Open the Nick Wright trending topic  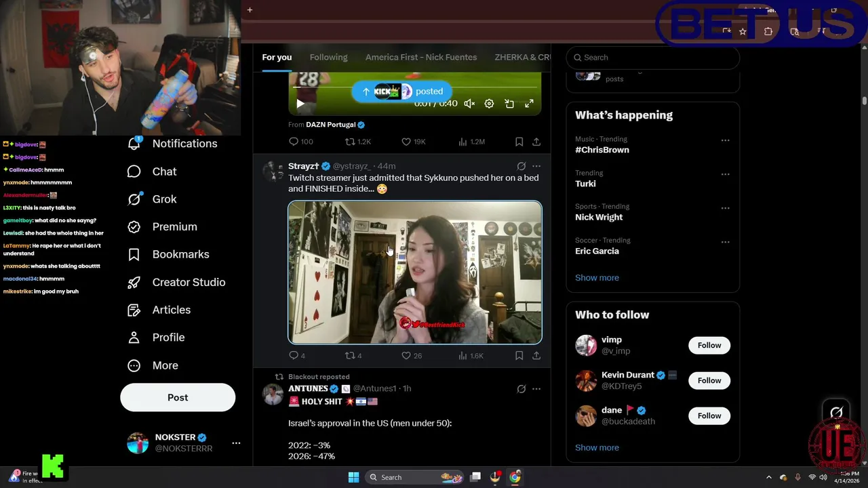599,217
